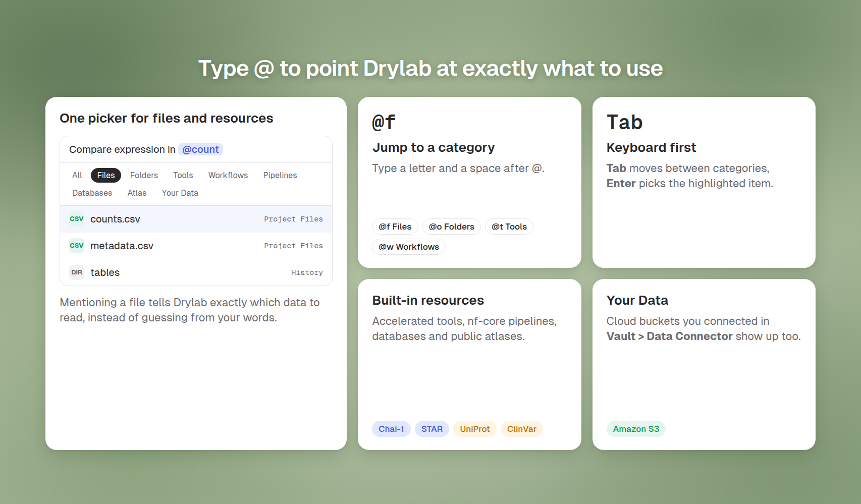Viewport: 861px width, 504px height.
Task: Click the @t Tools chip
Action: tap(509, 227)
